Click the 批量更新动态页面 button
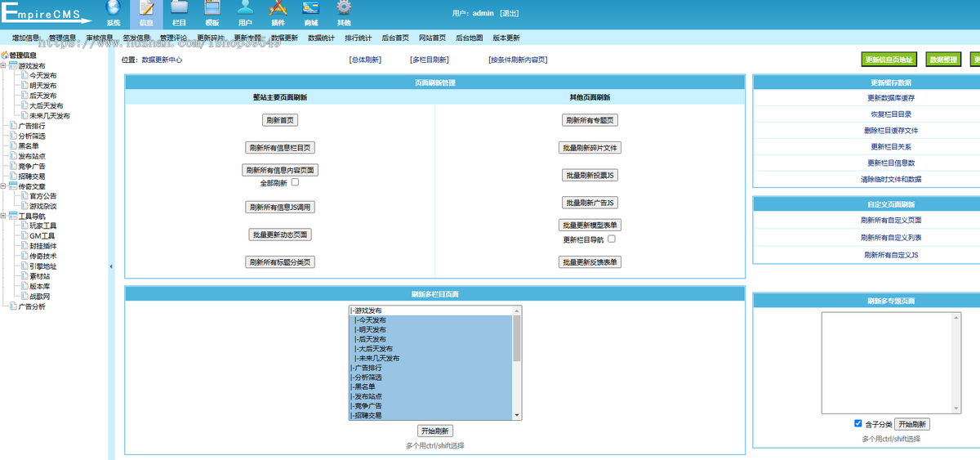980x460 pixels. point(280,234)
